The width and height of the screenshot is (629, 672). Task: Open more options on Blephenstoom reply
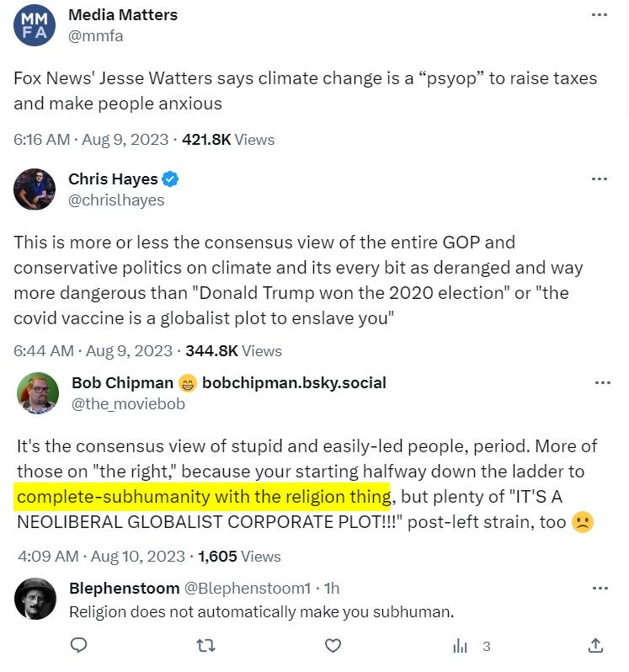point(599,588)
